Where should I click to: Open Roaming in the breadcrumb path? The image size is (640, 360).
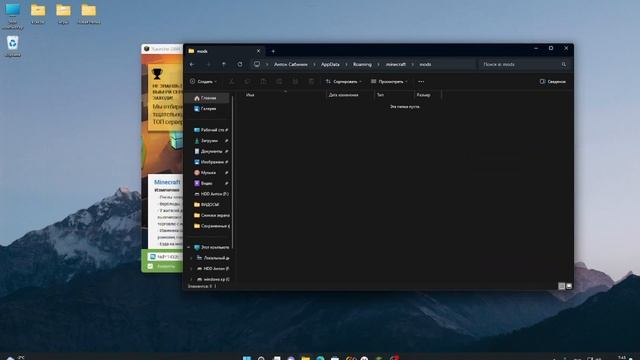[362, 64]
